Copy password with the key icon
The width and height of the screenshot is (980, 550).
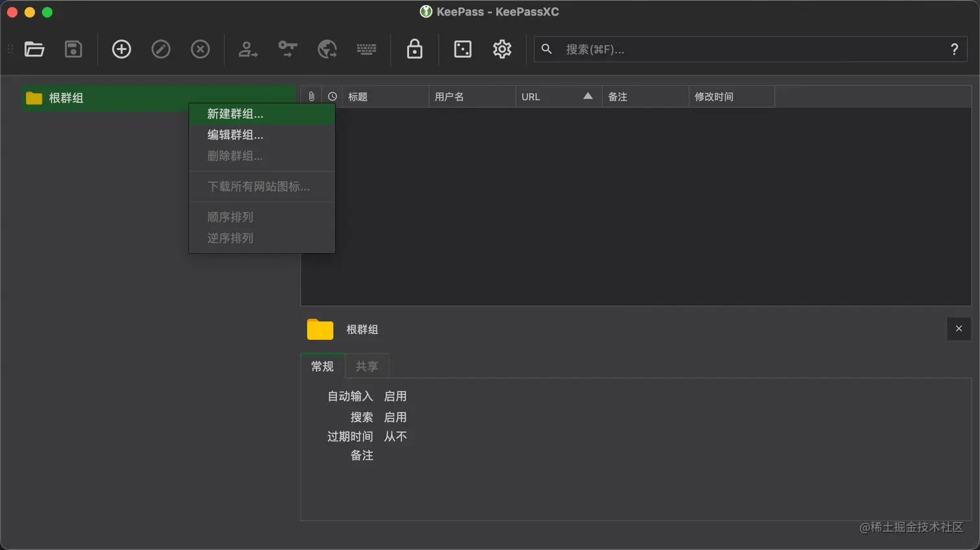click(288, 49)
